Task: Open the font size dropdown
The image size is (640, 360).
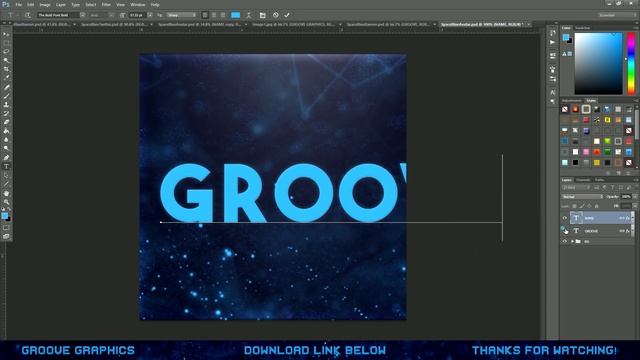Action: tap(150, 15)
